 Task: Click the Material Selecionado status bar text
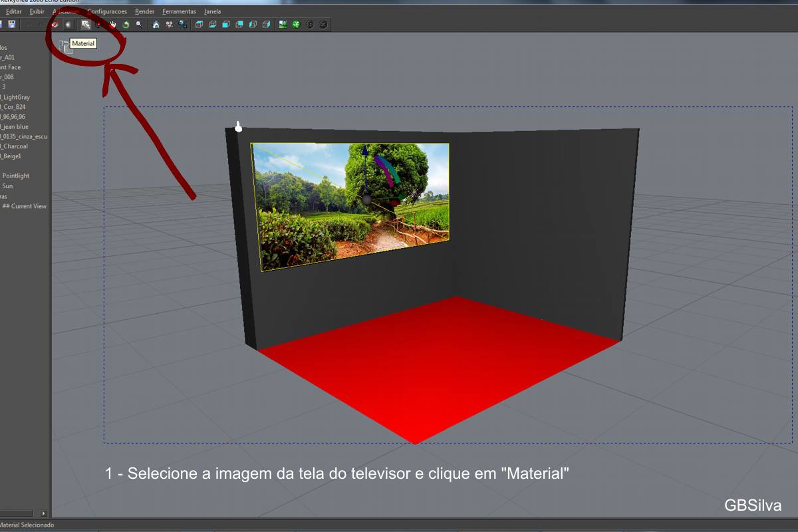coord(27,525)
